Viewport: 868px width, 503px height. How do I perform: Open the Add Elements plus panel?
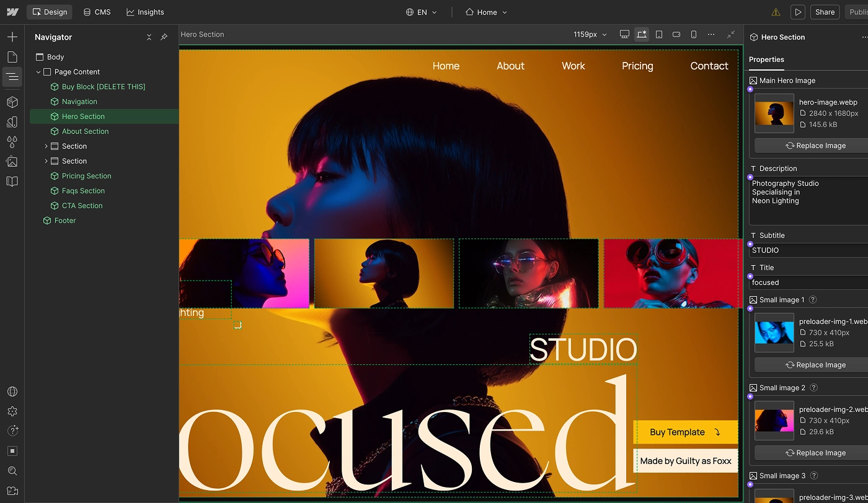pyautogui.click(x=12, y=37)
